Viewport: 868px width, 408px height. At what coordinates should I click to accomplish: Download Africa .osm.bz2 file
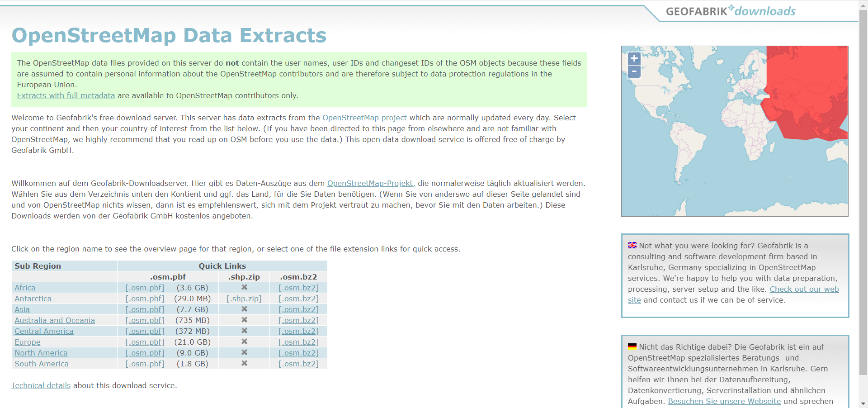pos(298,288)
